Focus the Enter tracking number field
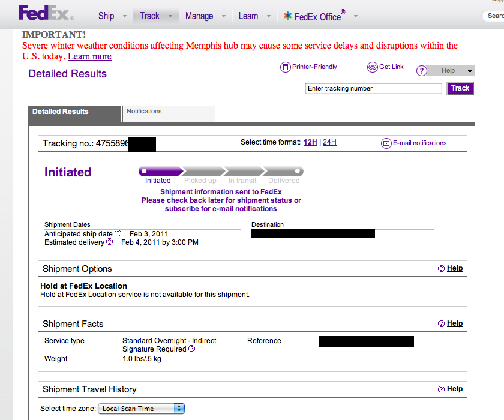Viewport: 504px width, 420px height. pos(373,88)
